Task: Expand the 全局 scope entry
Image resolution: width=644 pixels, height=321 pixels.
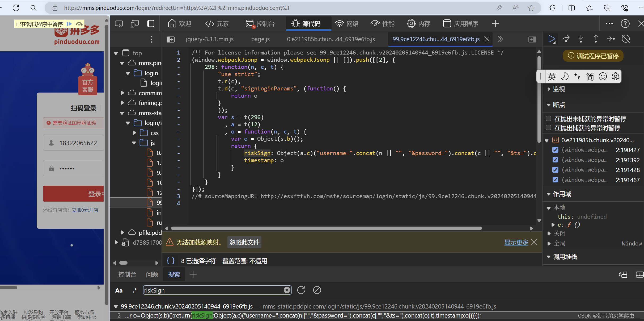Action: click(549, 243)
